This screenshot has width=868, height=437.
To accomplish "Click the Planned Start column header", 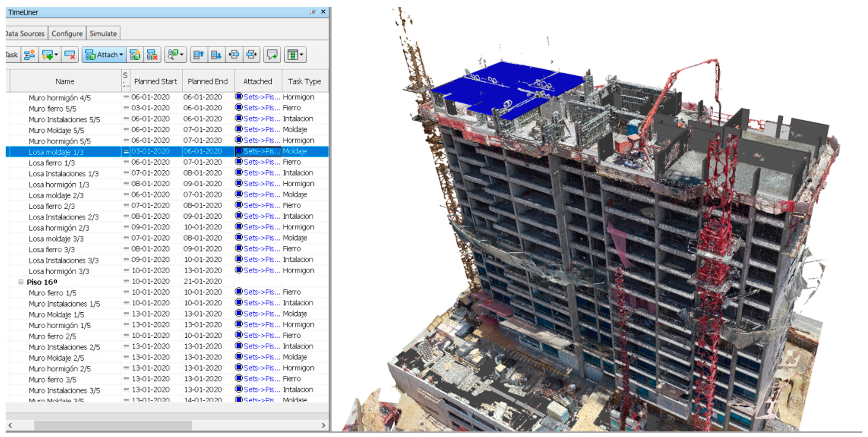I will click(x=156, y=81).
